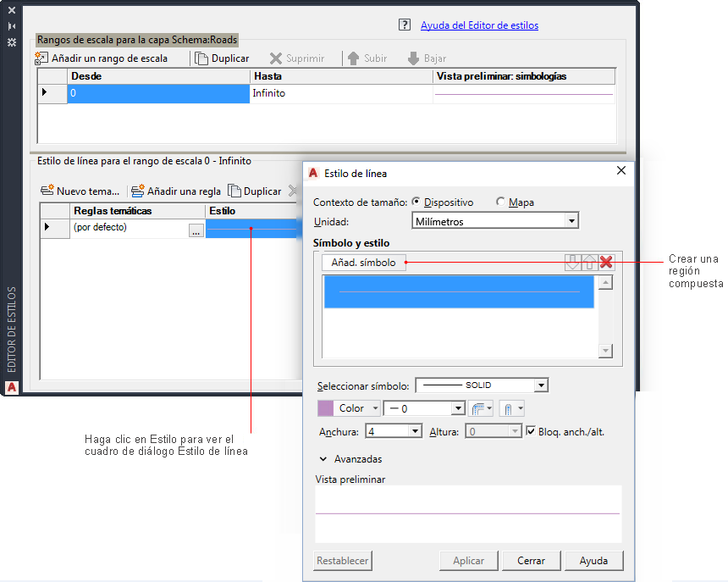
Task: Click the Estilo cell line preview
Action: pos(253,229)
